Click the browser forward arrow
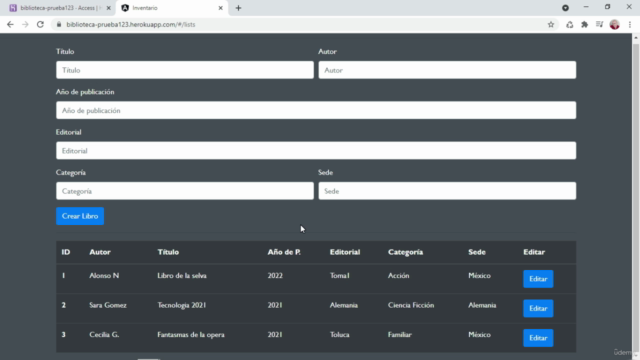 [25, 24]
